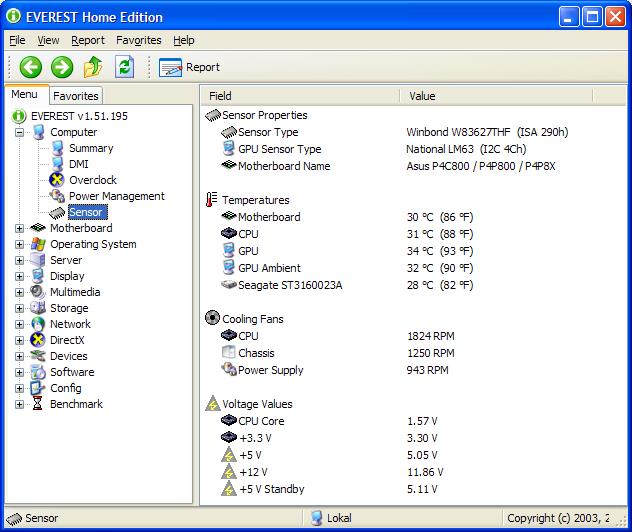Click the Server icon in tree
The image size is (632, 532).
[38, 260]
